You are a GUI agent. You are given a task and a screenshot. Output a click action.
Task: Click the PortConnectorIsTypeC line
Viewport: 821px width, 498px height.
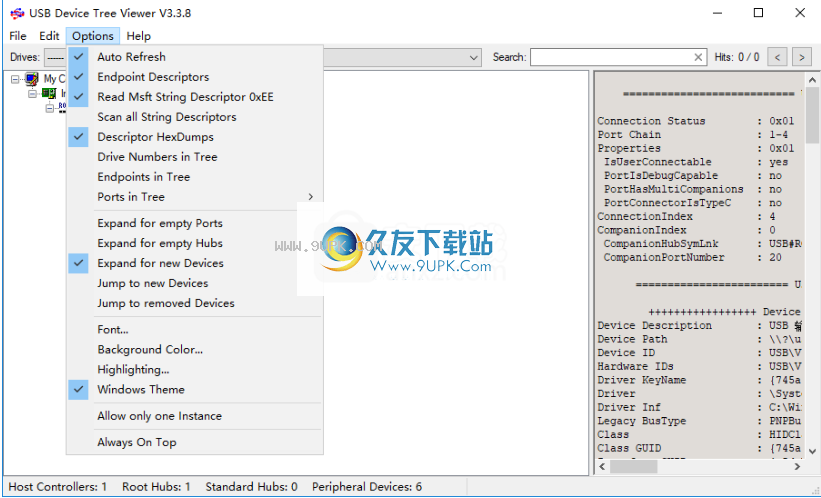pos(693,203)
